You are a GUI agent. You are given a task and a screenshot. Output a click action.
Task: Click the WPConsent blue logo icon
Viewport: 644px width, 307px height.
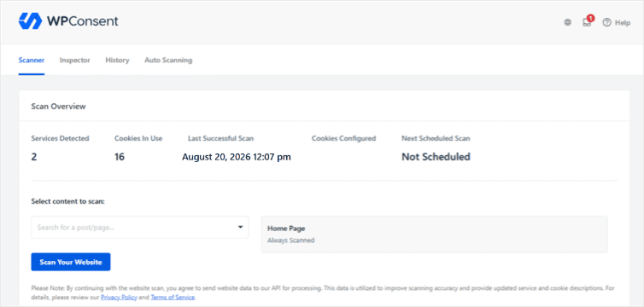pos(30,21)
